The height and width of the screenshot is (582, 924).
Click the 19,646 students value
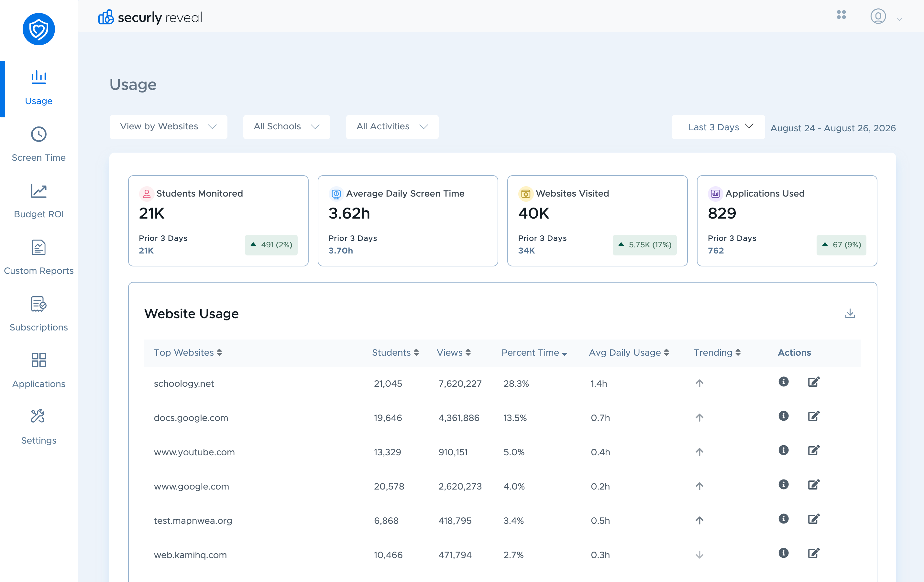coord(388,417)
